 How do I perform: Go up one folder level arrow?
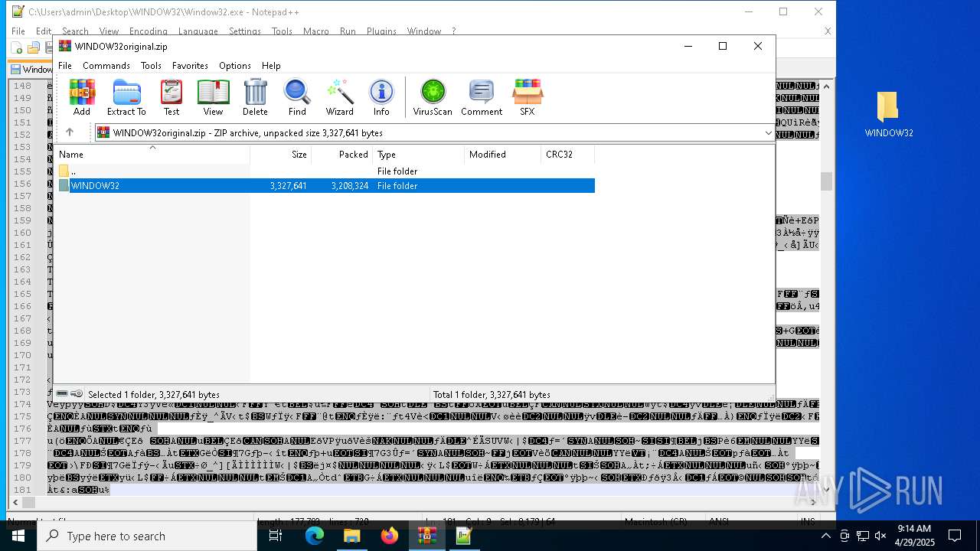click(x=70, y=132)
